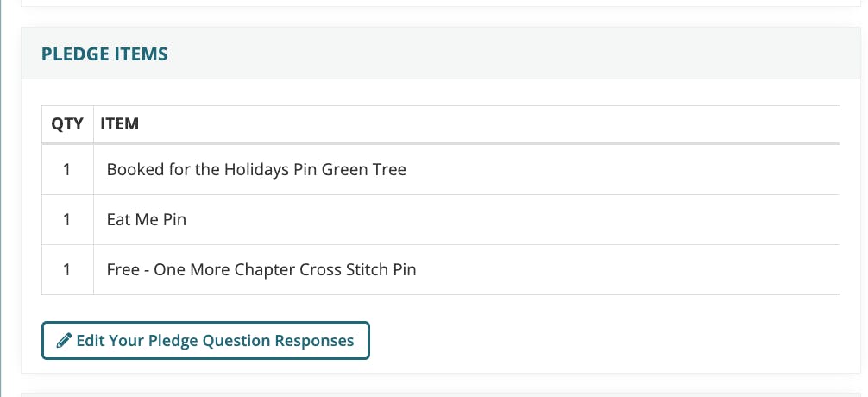Viewport: 868px width, 397px height.
Task: Click Free - One More Chapter Cross Stitch Pin
Action: pyautogui.click(x=261, y=270)
